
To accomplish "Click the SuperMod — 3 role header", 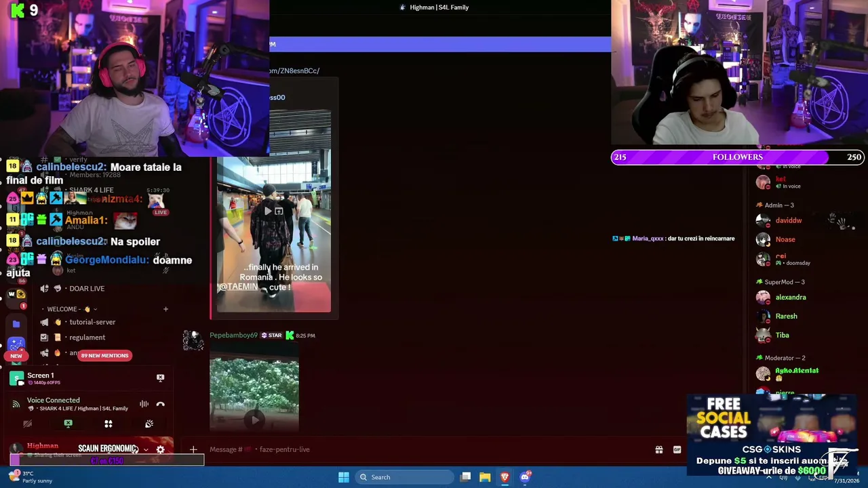I will coord(785,282).
